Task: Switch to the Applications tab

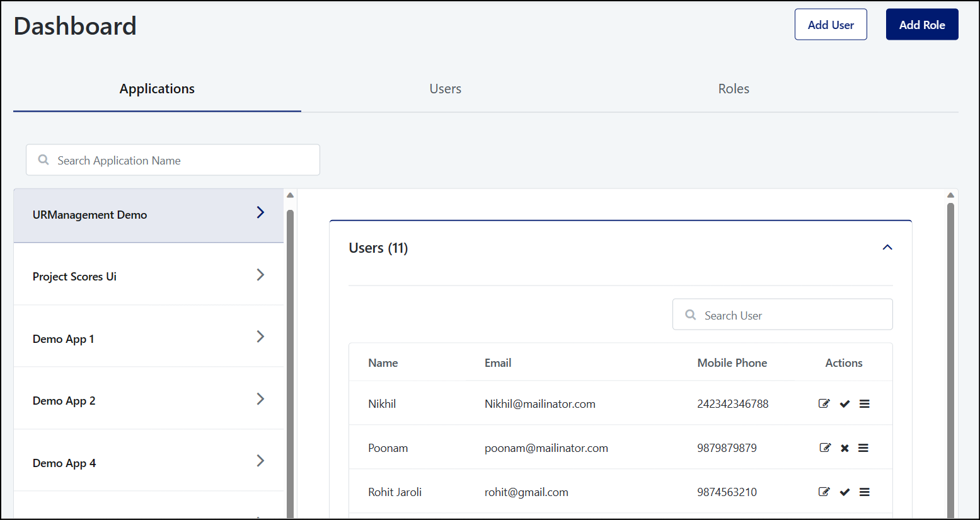Action: [x=157, y=89]
